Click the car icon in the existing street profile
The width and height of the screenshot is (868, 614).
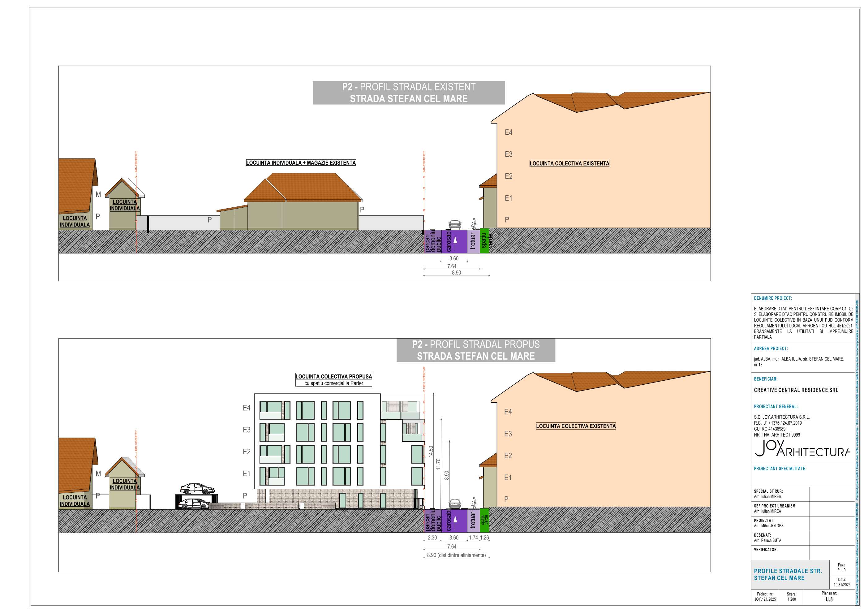(x=454, y=224)
